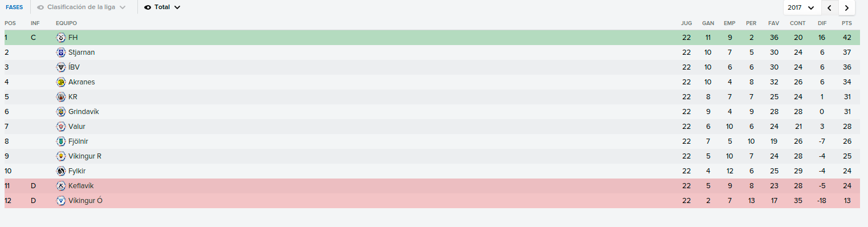Click the FH club crest icon
The width and height of the screenshot is (868, 227).
(x=61, y=38)
